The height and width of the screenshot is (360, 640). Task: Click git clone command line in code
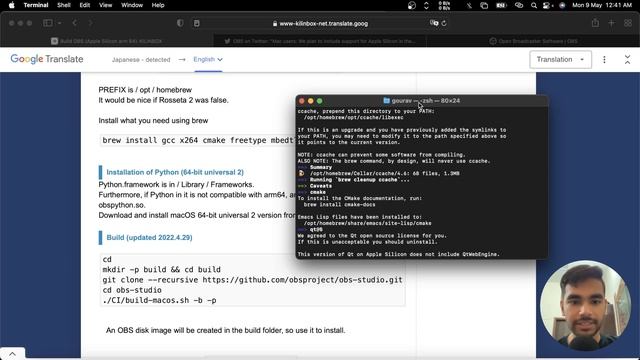(252, 280)
